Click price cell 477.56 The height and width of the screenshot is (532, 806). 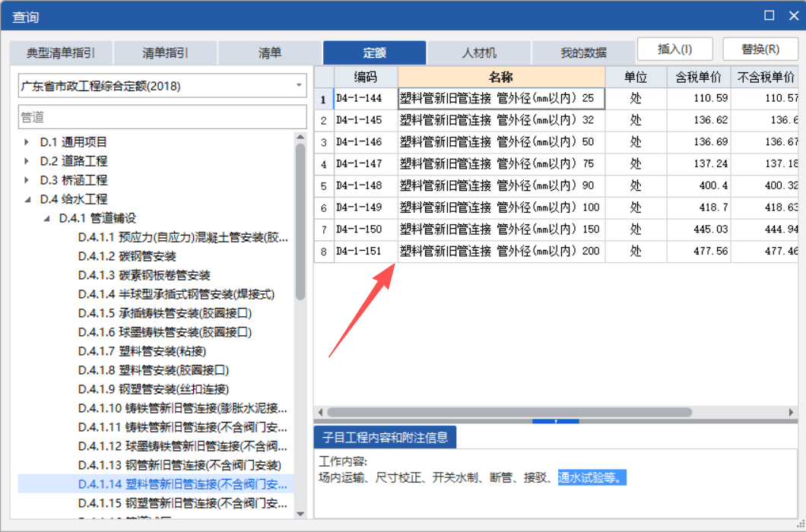[699, 252]
